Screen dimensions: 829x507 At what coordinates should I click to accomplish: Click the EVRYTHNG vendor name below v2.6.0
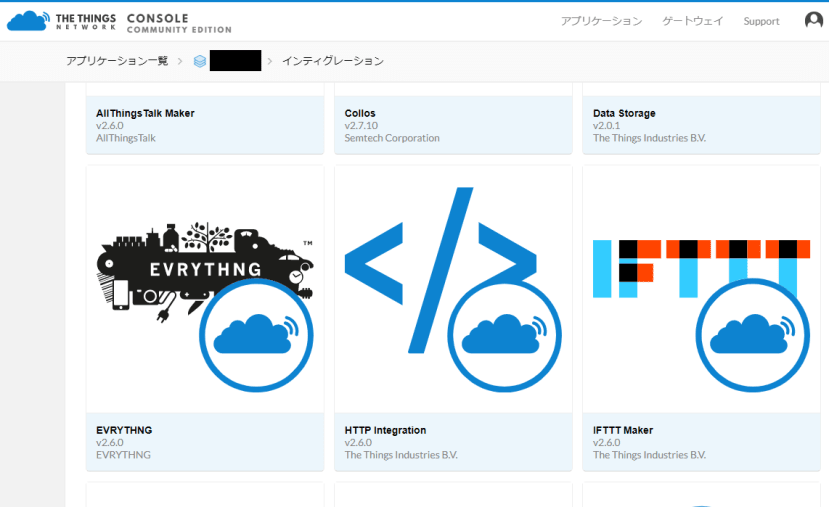(123, 455)
